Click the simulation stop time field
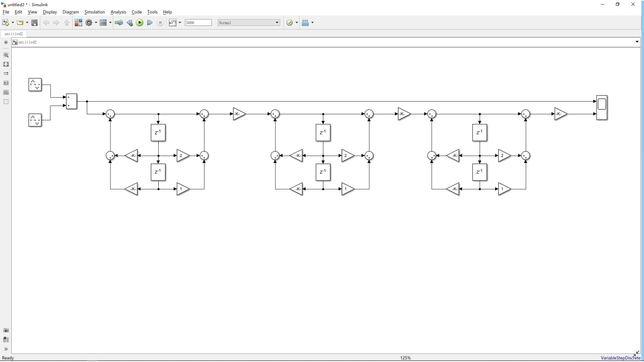Viewport: 644px width, 362px height. pos(198,22)
